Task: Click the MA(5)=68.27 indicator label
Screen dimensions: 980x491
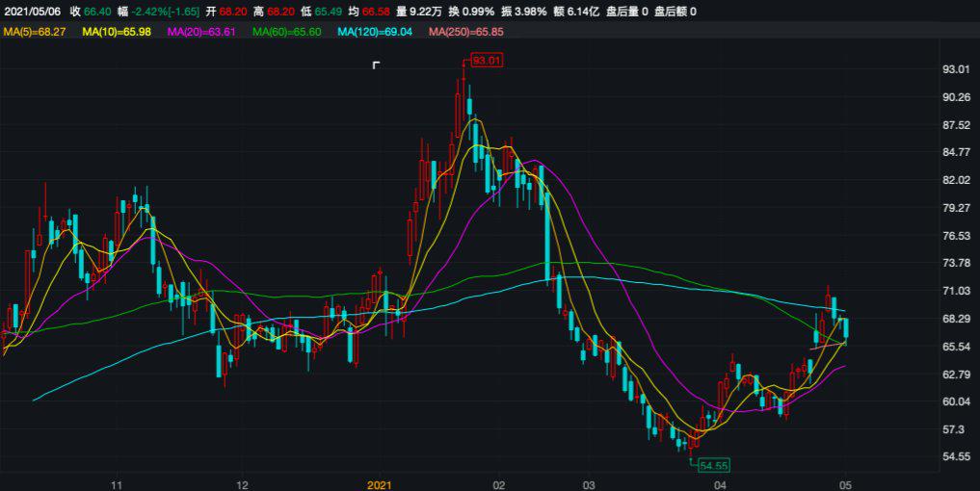Action: coord(36,32)
